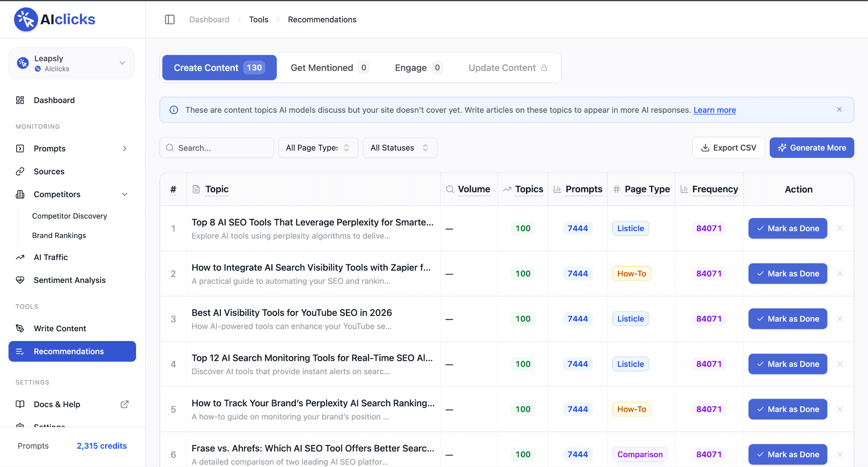
Task: Mark the Zapier topic as done
Action: [787, 274]
